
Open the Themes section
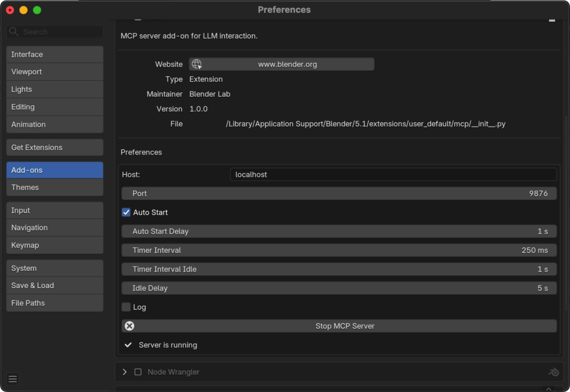click(55, 187)
